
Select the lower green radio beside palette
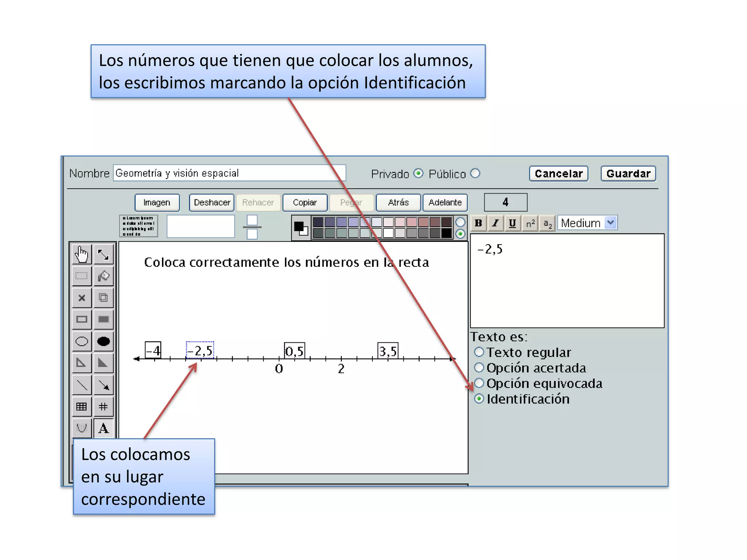coord(461,234)
